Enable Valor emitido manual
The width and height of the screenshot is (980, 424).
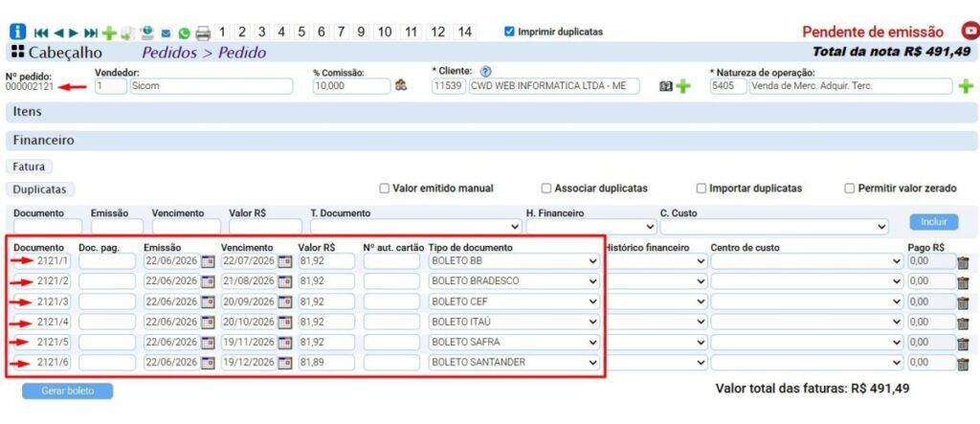[385, 189]
